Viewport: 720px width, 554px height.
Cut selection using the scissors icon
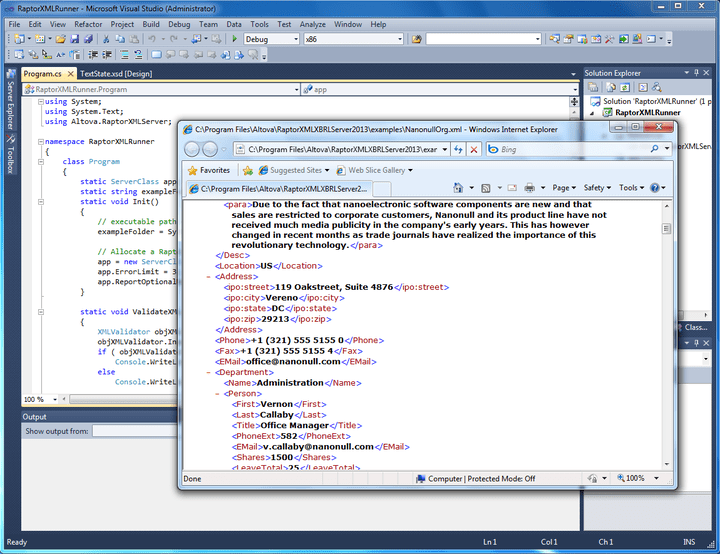tap(106, 40)
